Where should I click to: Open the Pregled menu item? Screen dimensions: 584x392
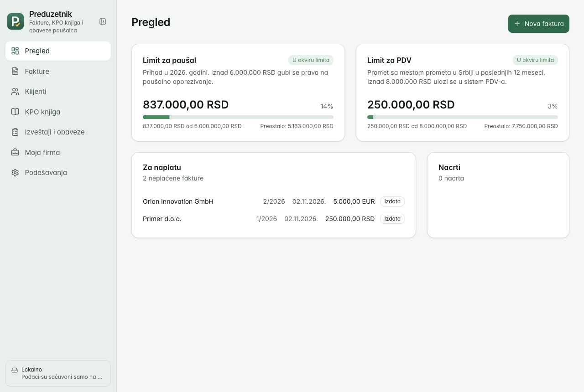tap(58, 51)
